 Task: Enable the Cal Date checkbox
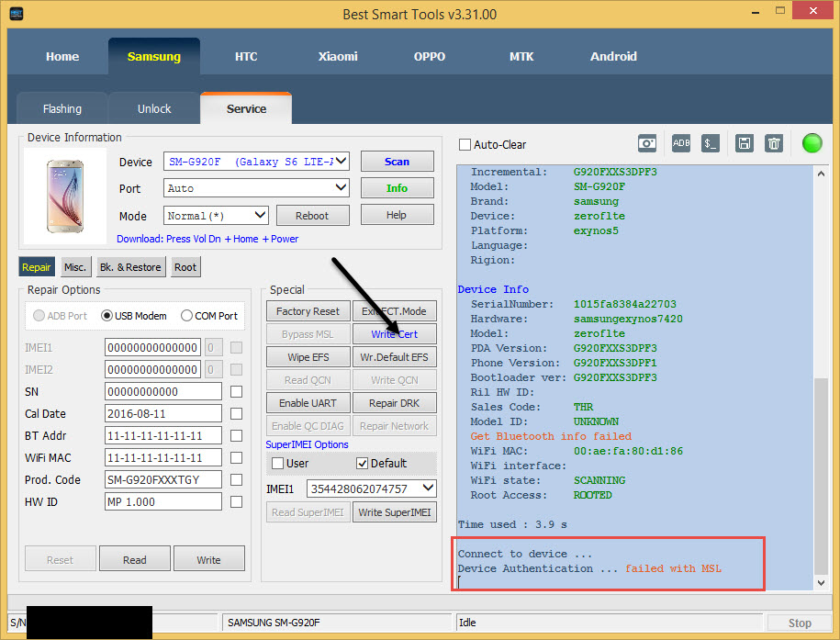(x=236, y=414)
